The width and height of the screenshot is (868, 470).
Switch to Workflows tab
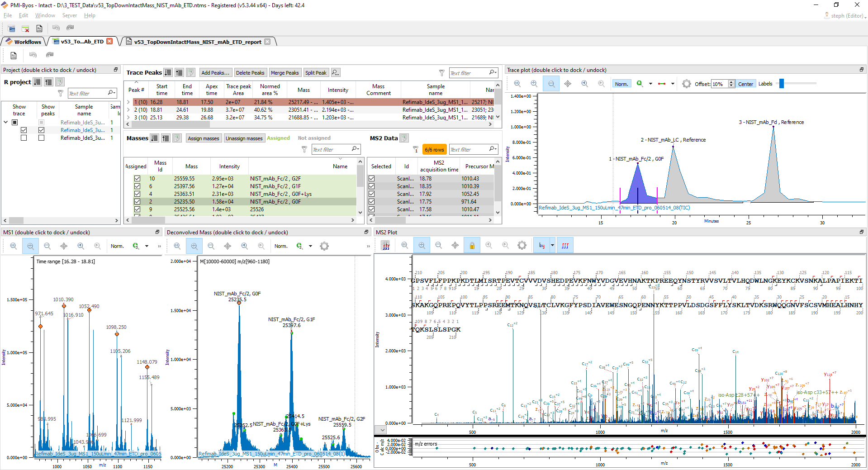(x=24, y=42)
